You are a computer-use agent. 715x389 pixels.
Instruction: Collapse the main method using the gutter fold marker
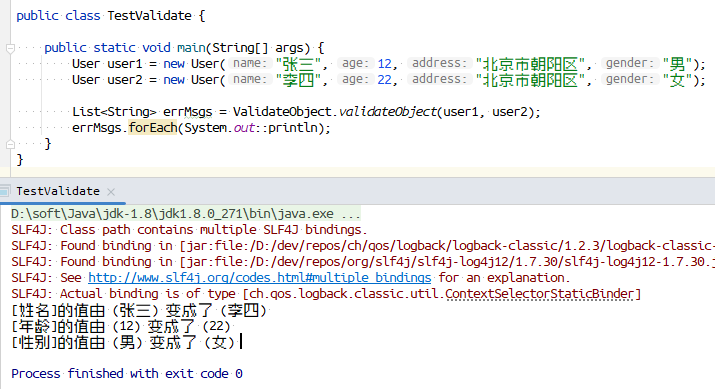tap(10, 48)
